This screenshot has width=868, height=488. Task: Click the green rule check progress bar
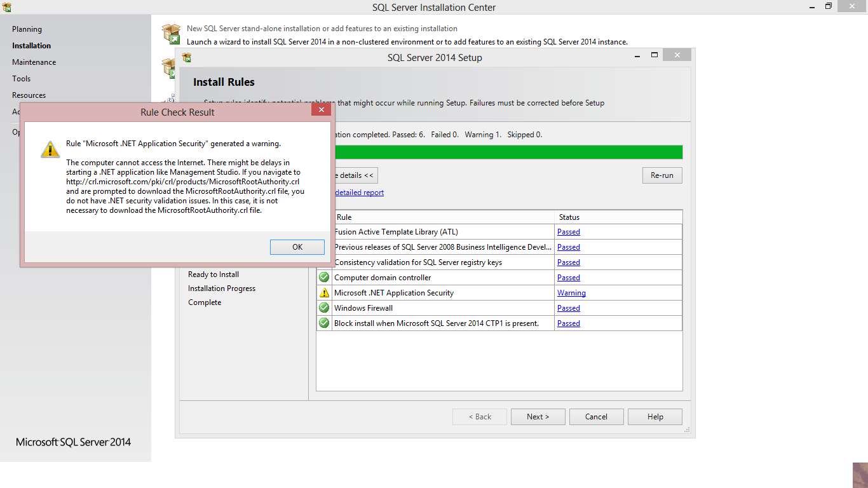[508, 152]
